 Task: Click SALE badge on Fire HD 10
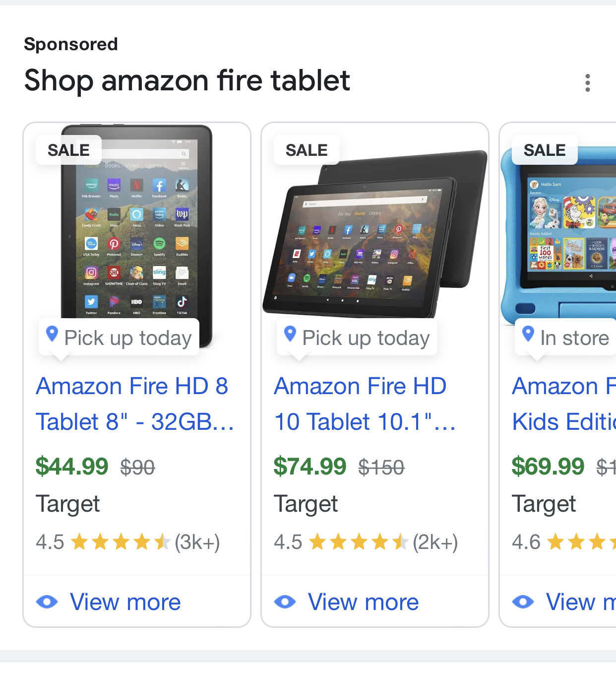pyautogui.click(x=307, y=150)
